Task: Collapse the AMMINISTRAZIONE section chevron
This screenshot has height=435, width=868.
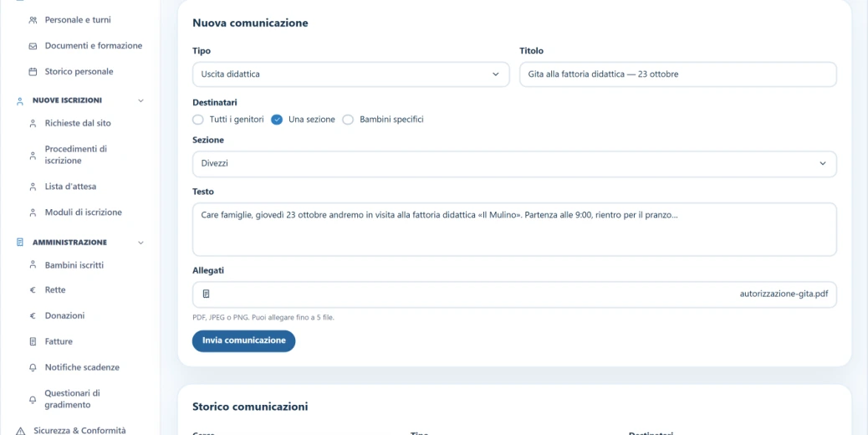Action: pos(140,243)
